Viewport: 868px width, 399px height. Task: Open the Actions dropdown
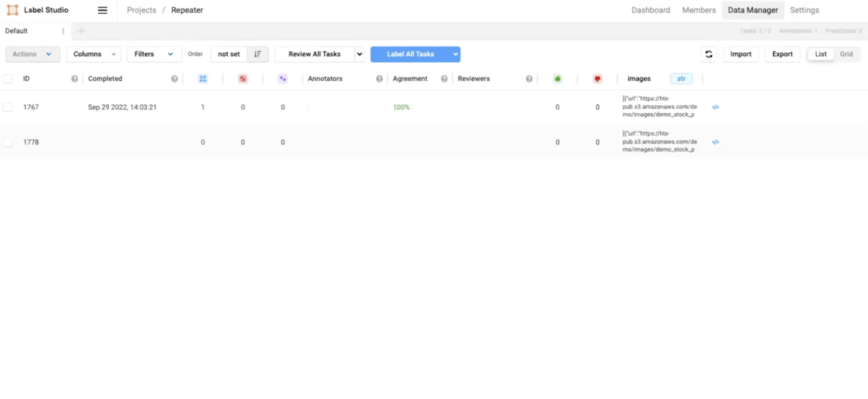pyautogui.click(x=32, y=54)
